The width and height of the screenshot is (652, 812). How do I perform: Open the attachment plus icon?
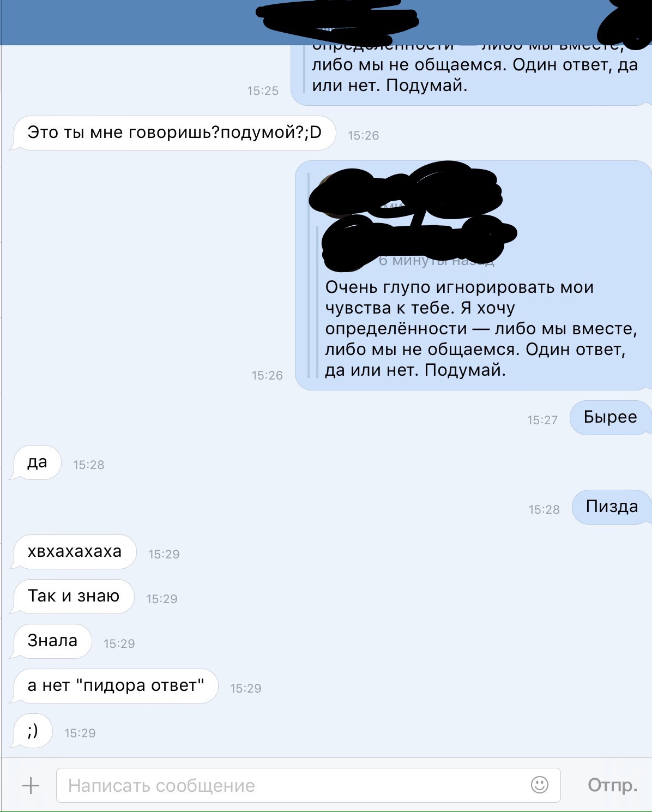(31, 785)
